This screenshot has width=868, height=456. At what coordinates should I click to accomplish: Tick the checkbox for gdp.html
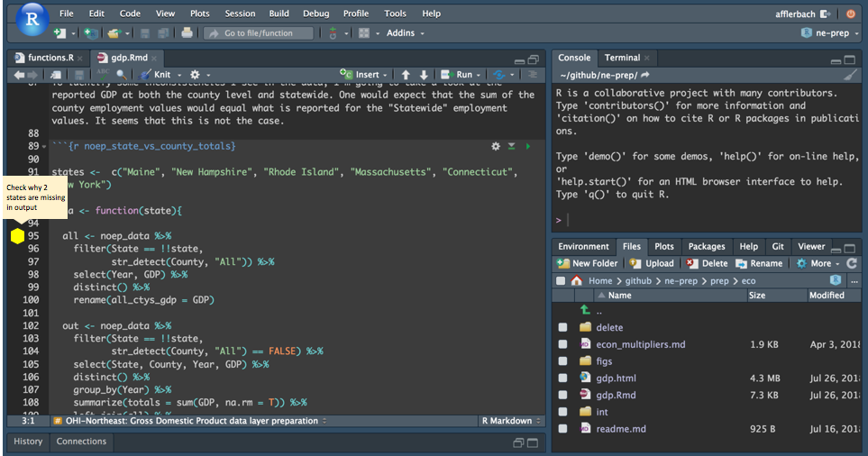tap(562, 378)
